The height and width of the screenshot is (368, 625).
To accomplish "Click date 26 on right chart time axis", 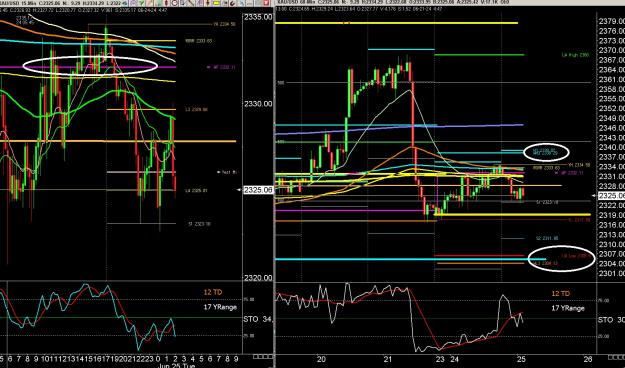I will pos(588,359).
